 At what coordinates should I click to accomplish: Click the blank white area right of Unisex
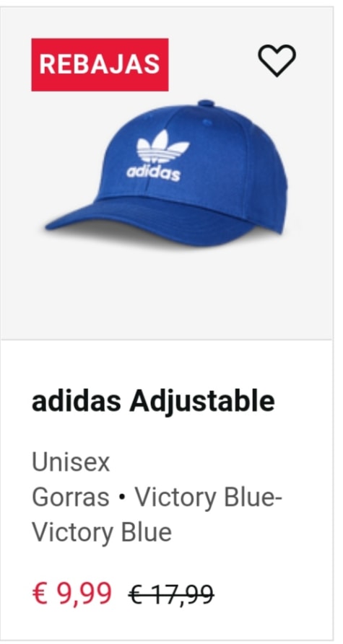pos(218,463)
